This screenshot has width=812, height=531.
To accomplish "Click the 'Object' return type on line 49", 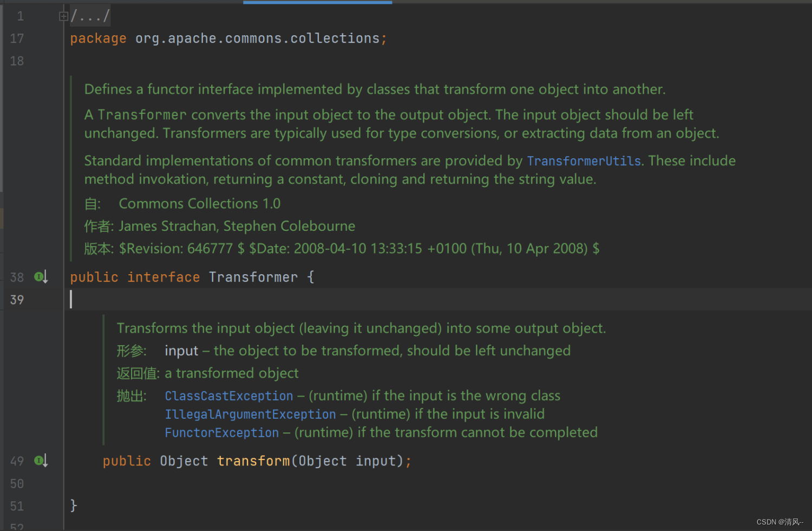I will pyautogui.click(x=184, y=461).
